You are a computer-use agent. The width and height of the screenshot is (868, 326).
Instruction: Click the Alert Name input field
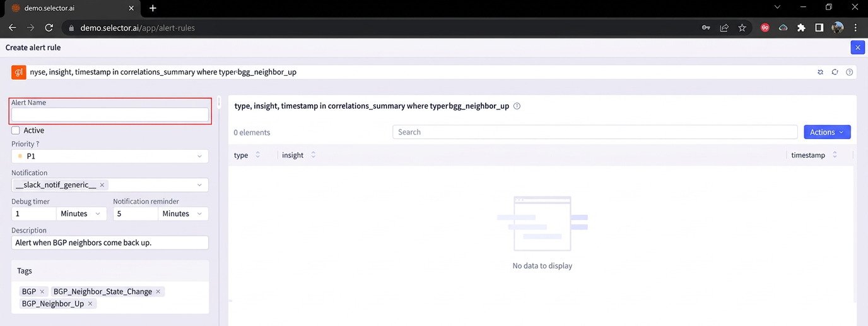pyautogui.click(x=110, y=114)
